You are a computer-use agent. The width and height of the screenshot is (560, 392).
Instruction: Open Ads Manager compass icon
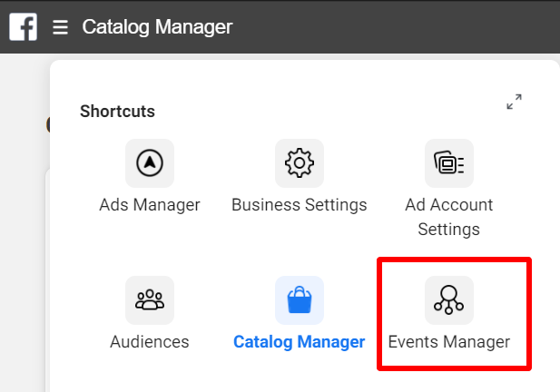[x=150, y=163]
